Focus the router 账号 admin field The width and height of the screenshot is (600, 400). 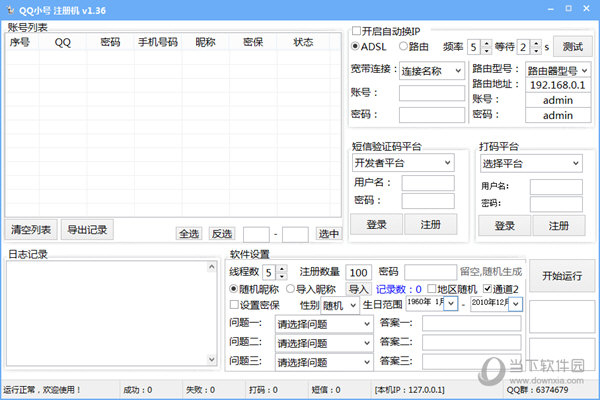click(x=558, y=100)
